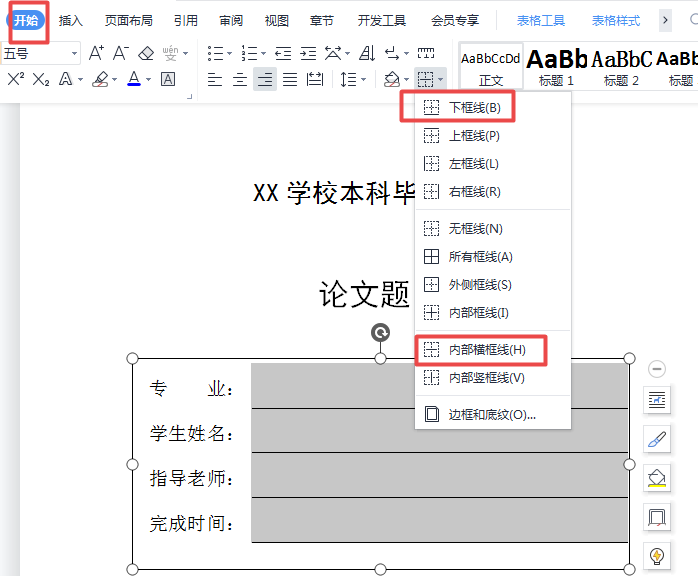The image size is (698, 576).
Task: Click the increase font size icon
Action: [x=96, y=53]
